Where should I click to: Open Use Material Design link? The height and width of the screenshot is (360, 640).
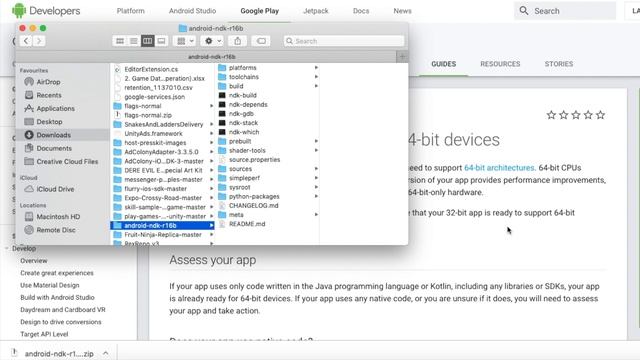(50, 285)
